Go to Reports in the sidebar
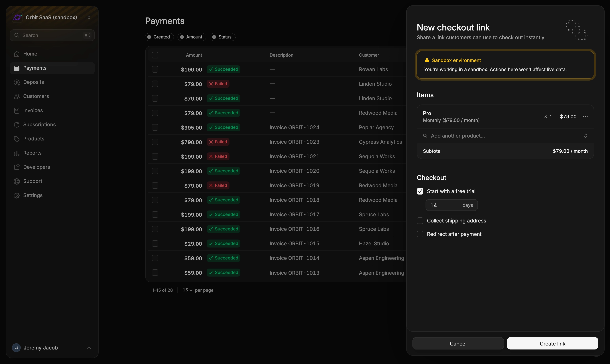The height and width of the screenshot is (364, 610). tap(52, 153)
